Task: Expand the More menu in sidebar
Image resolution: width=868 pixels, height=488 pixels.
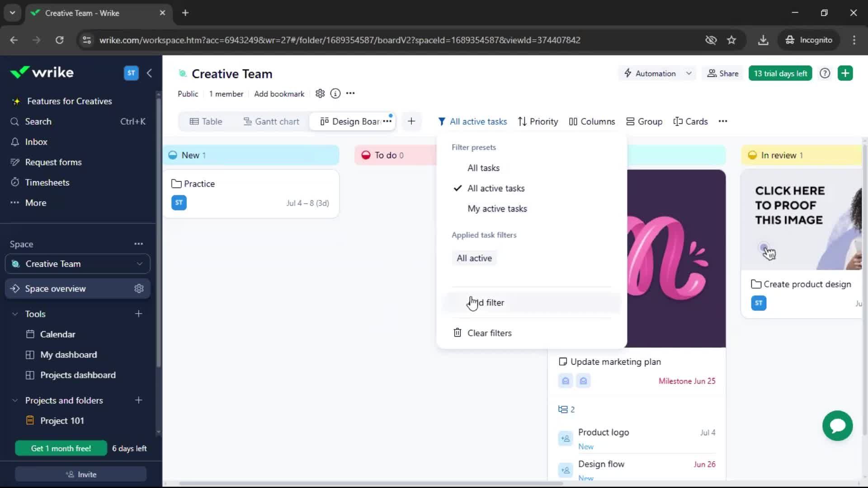Action: click(36, 203)
